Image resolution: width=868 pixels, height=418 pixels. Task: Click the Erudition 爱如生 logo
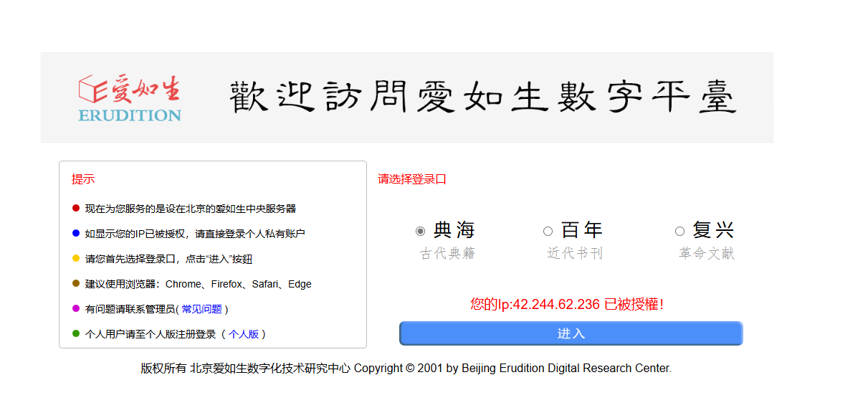[x=130, y=98]
